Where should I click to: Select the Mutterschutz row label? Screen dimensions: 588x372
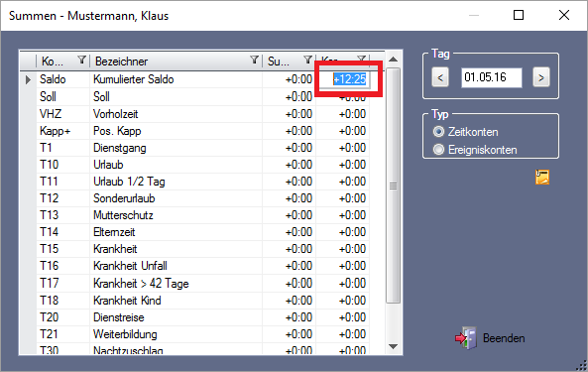123,215
